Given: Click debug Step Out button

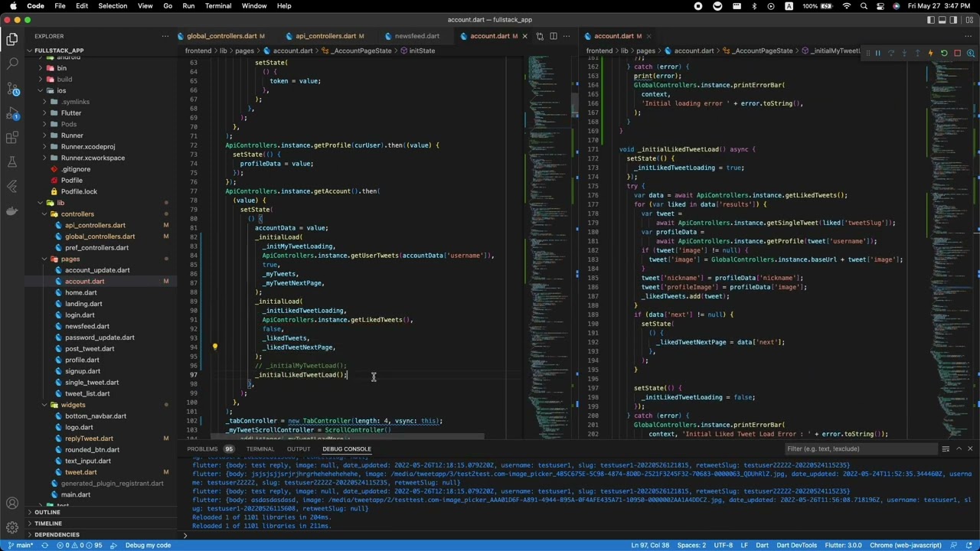Looking at the screenshot, I should point(917,54).
